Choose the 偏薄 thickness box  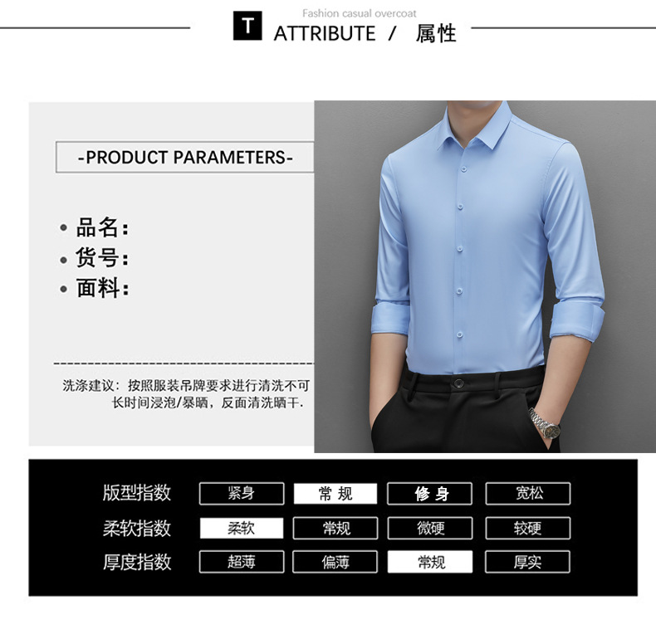coord(335,562)
